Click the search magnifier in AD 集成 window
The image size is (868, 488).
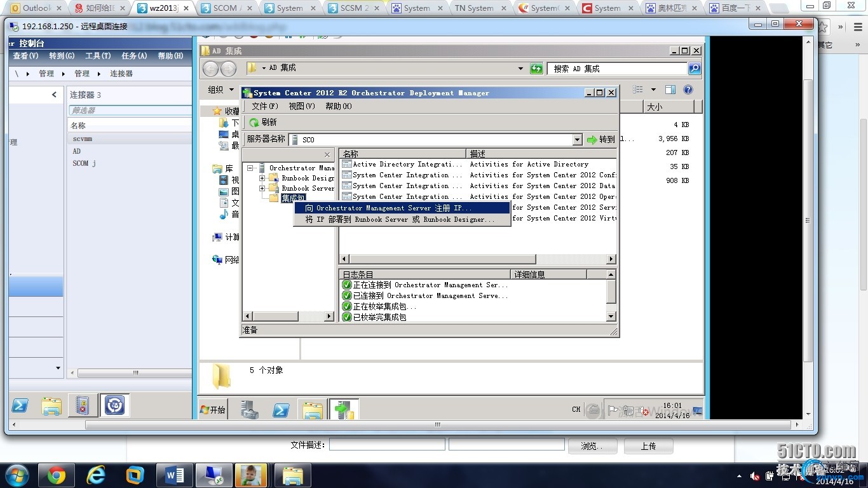[695, 69]
